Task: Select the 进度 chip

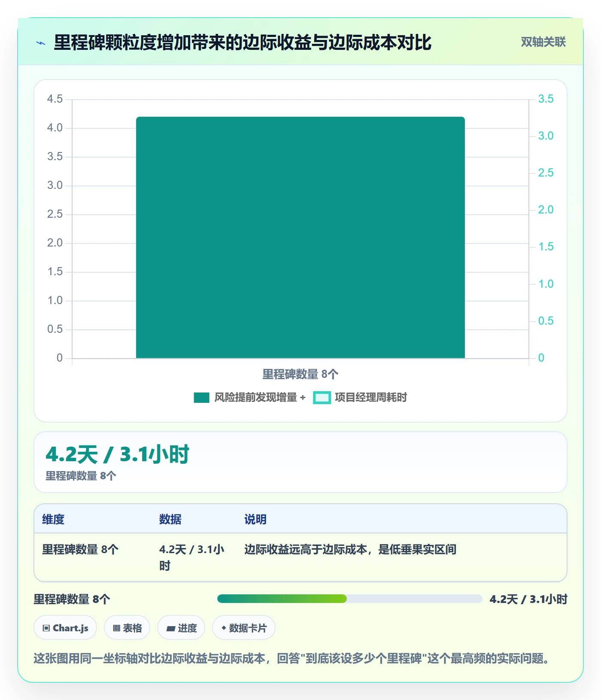Action: pos(181,628)
